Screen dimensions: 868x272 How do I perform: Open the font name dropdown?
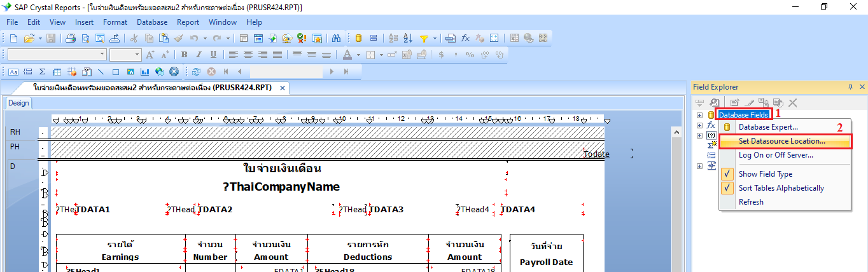coord(102,55)
